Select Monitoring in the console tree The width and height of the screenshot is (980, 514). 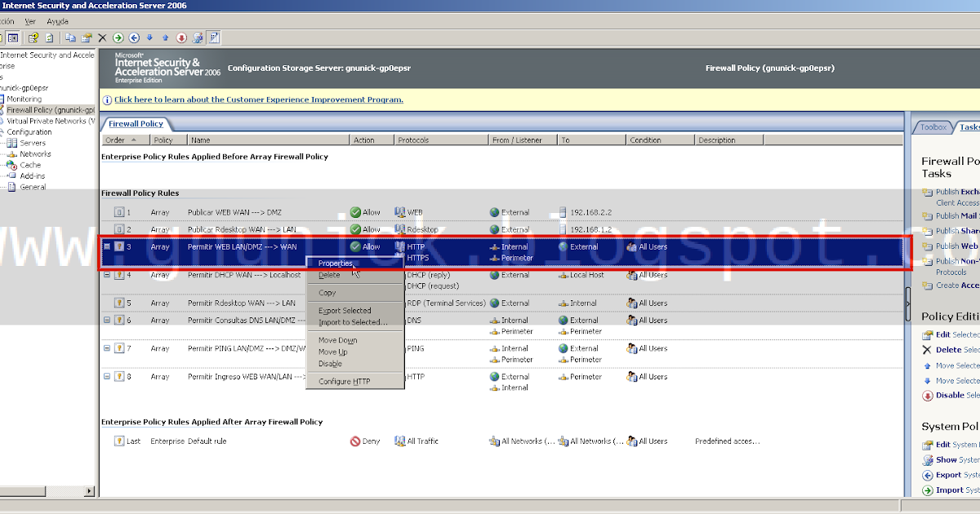pyautogui.click(x=24, y=99)
